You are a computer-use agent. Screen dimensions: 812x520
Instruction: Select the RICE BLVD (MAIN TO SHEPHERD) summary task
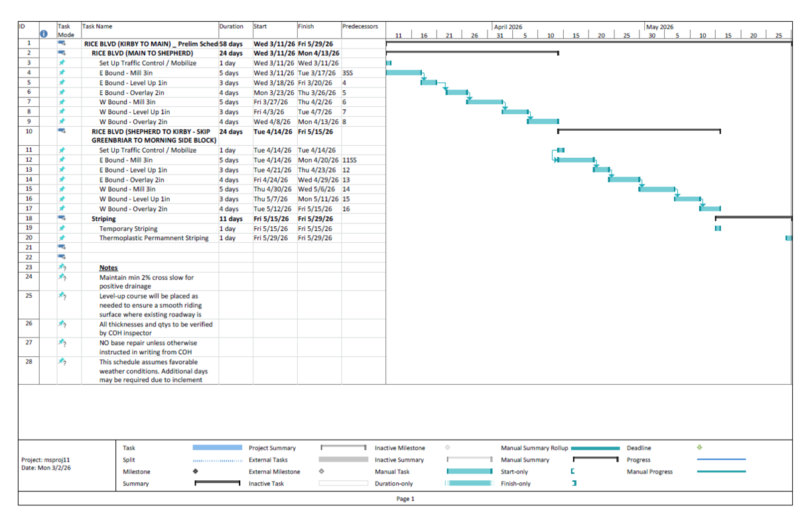coord(142,52)
